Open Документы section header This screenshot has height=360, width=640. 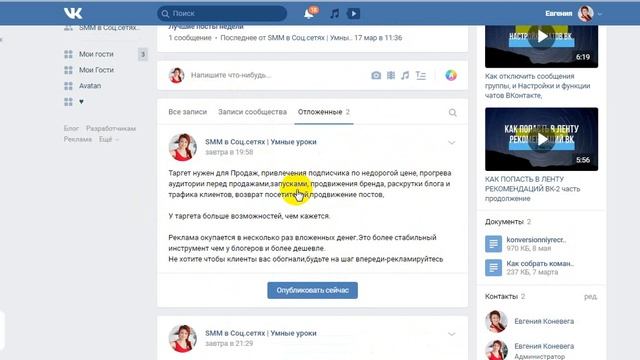pos(504,222)
